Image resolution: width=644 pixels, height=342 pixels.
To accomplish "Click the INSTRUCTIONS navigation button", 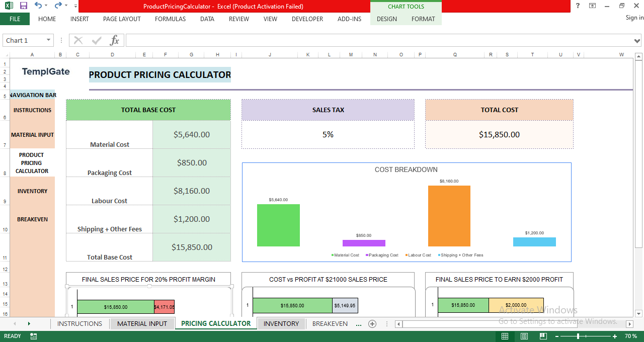I will point(32,110).
